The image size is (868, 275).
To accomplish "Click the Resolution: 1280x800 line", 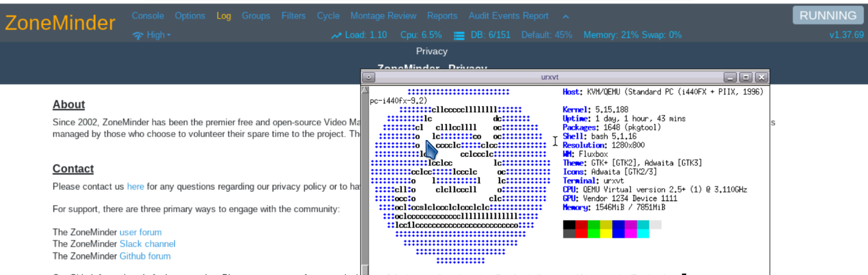I will (x=604, y=146).
